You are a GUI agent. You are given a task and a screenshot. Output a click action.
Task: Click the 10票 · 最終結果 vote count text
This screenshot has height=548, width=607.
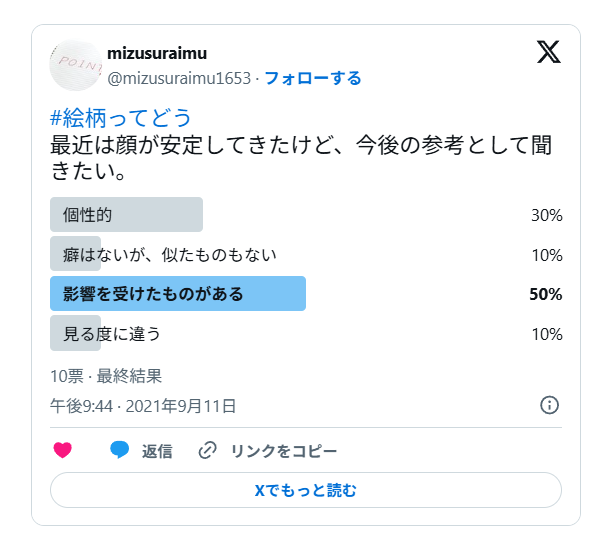[x=106, y=376]
